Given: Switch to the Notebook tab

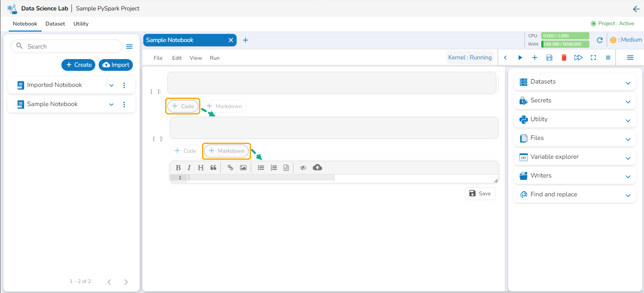Looking at the screenshot, I should point(25,24).
